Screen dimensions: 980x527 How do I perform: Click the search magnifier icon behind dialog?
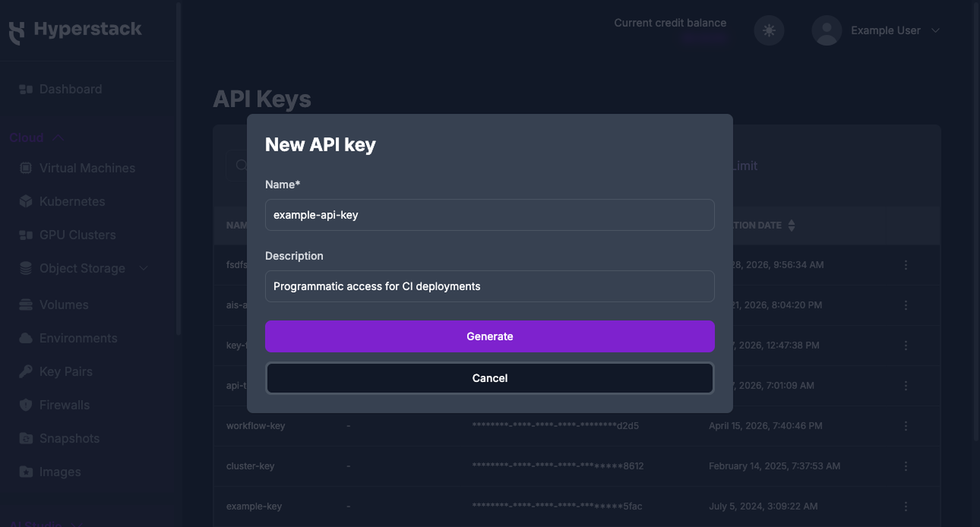[x=241, y=165]
